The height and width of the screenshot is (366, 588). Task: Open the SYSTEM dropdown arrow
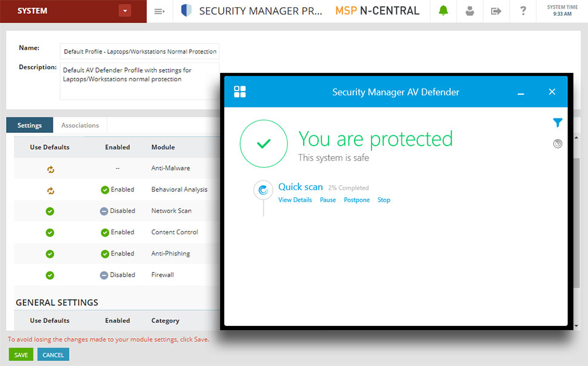(x=125, y=10)
